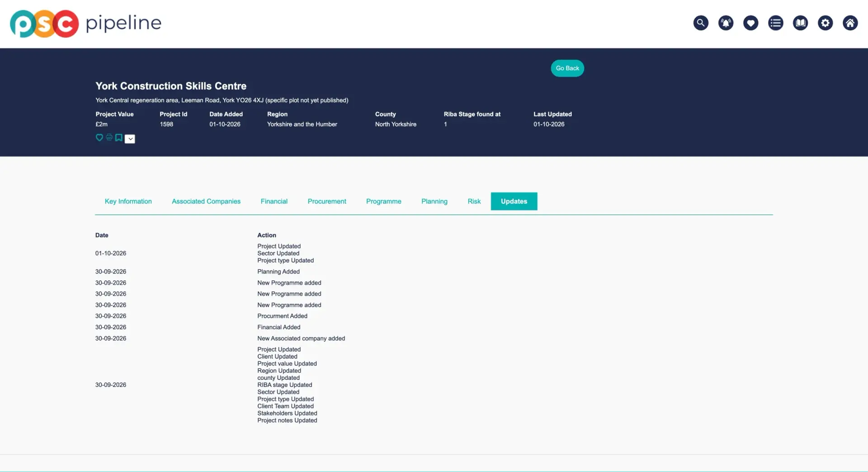The width and height of the screenshot is (868, 472).
Task: Click Project Id value 1598
Action: [166, 124]
